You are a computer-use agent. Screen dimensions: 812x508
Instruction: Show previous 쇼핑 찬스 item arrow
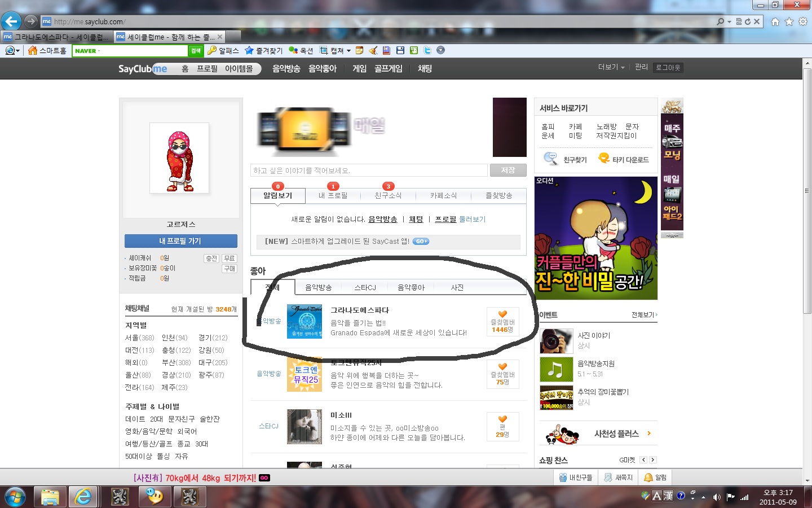click(x=643, y=460)
